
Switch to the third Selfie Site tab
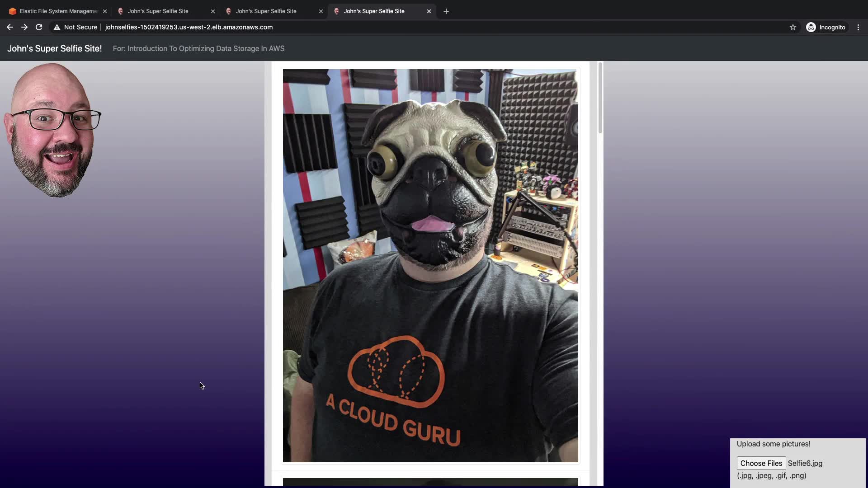[x=267, y=11]
